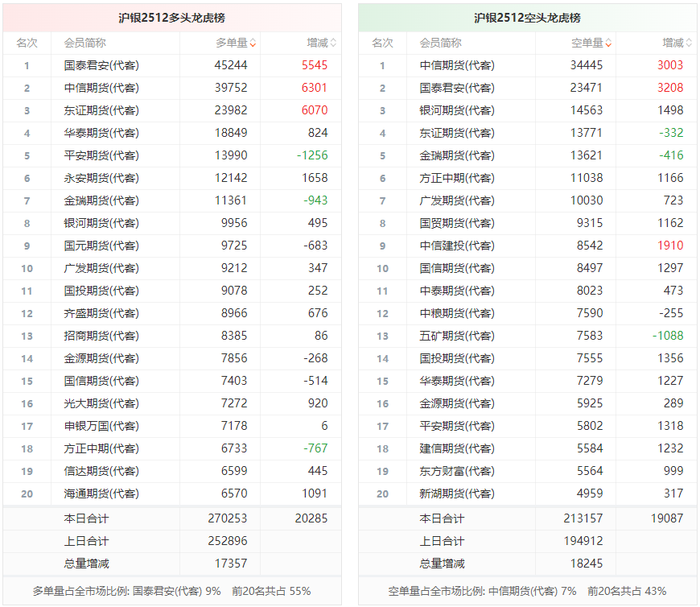Select 建信期货(代客) row
This screenshot has width=700, height=607.
click(528, 448)
